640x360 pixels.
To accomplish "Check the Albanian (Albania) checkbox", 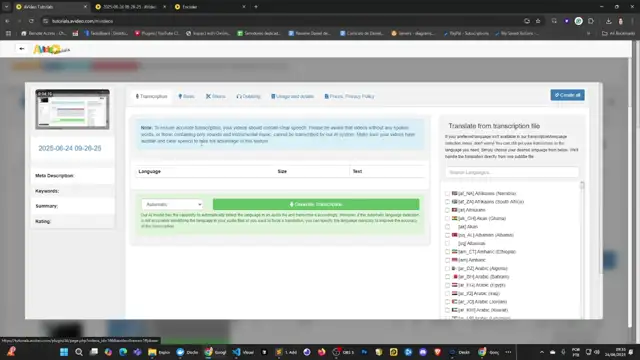I will 447,235.
